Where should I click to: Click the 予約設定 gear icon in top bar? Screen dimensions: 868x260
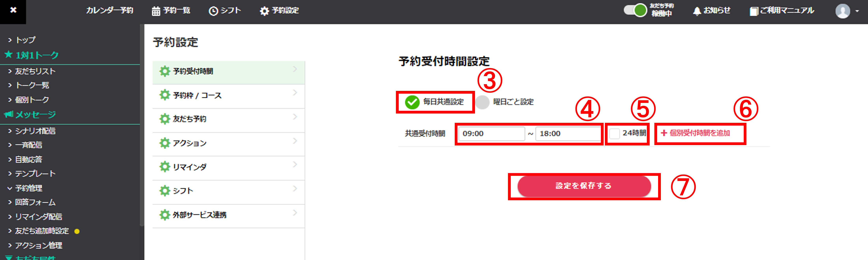[x=264, y=11]
